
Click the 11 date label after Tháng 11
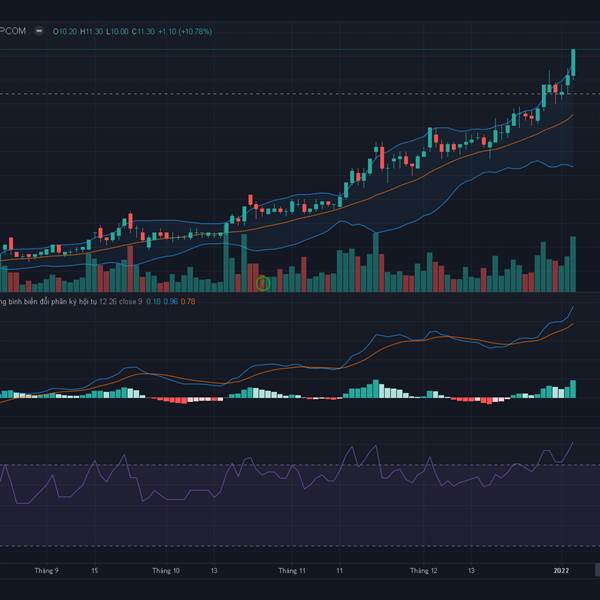point(339,571)
